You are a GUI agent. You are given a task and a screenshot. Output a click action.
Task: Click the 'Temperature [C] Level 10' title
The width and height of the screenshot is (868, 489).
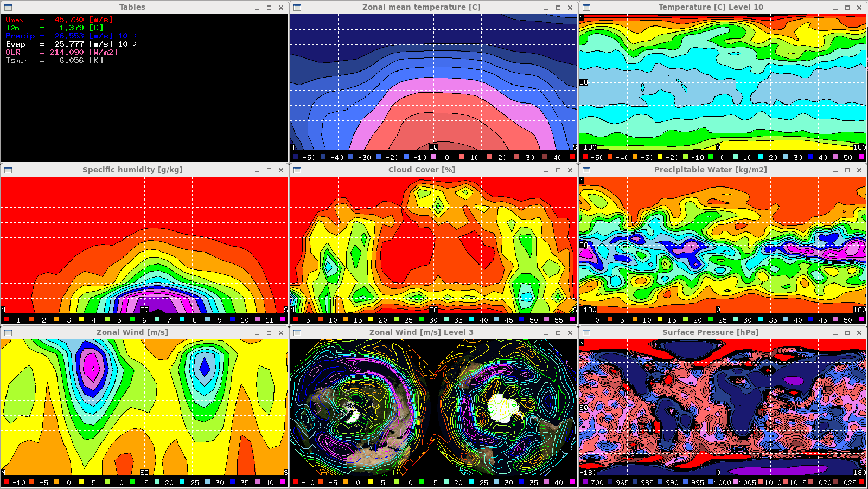711,7
